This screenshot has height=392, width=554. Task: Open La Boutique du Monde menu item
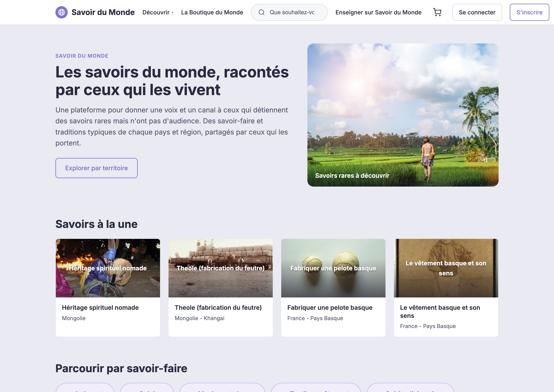point(212,12)
